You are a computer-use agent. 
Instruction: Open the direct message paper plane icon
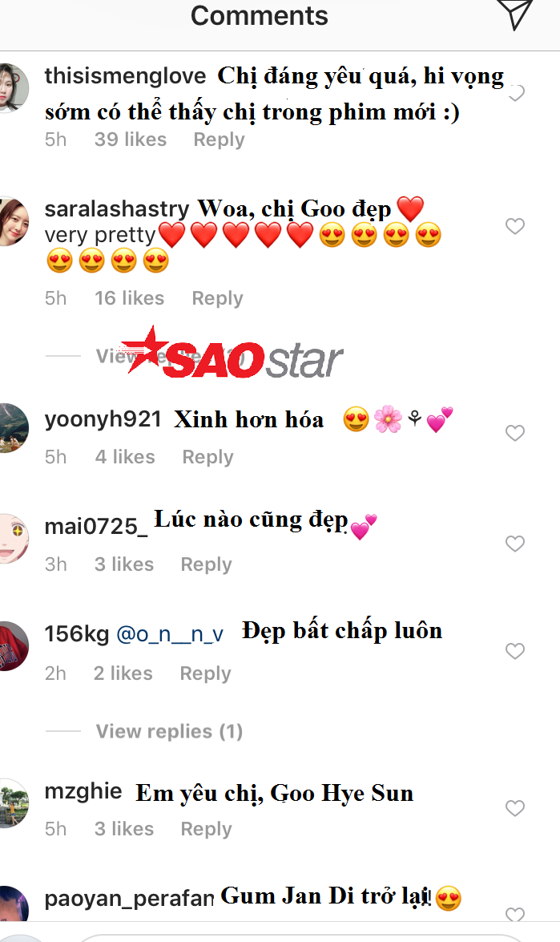pos(514,14)
